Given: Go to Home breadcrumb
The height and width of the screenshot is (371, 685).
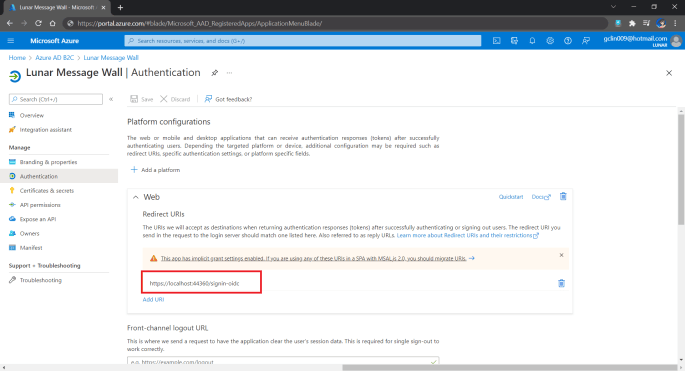Looking at the screenshot, I should pos(17,58).
